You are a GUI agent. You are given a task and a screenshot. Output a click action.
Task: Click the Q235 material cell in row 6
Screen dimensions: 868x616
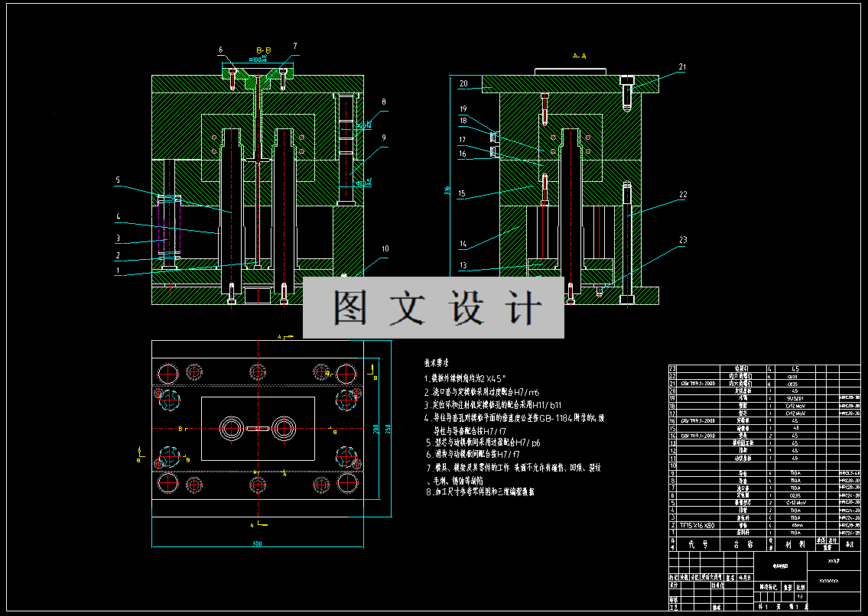795,495
